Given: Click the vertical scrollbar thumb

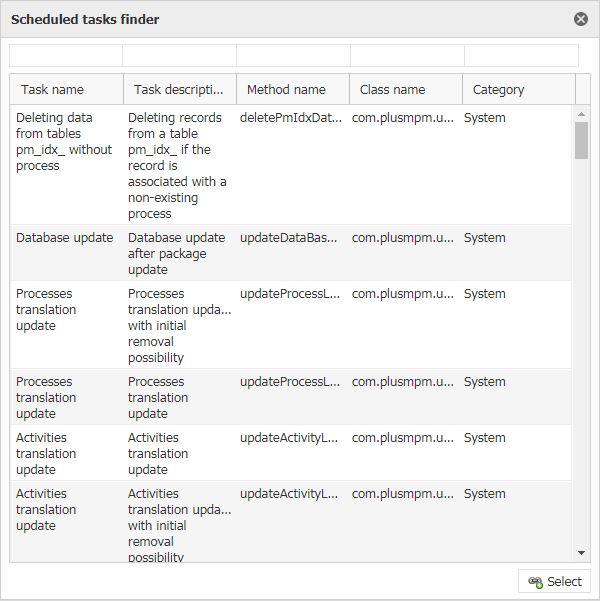Looking at the screenshot, I should click(x=581, y=140).
